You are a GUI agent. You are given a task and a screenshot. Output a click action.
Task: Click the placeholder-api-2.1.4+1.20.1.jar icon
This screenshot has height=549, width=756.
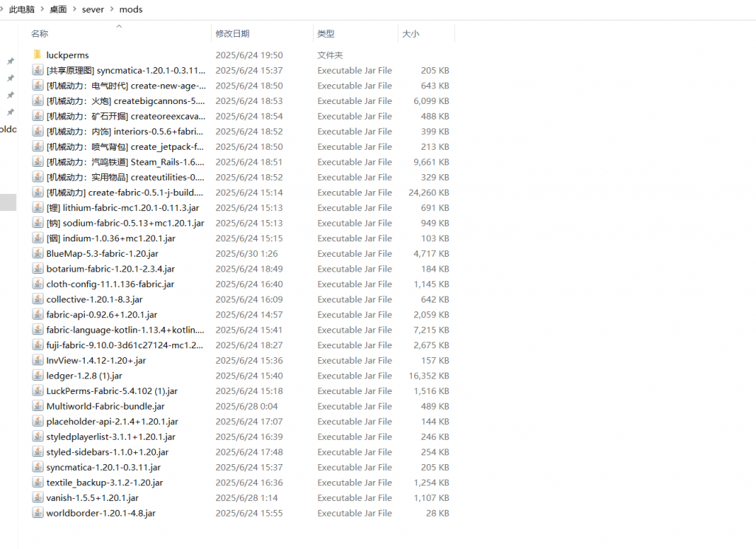tap(38, 421)
